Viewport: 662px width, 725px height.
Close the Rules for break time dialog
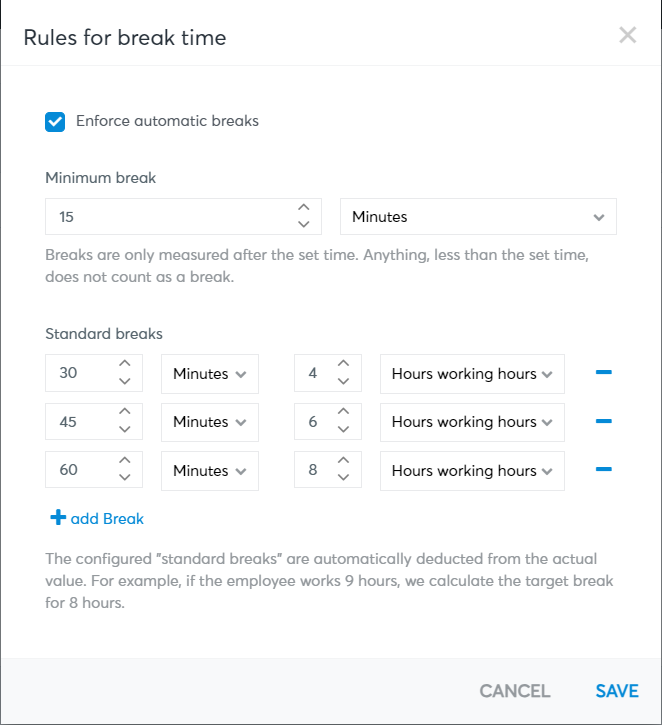627,35
